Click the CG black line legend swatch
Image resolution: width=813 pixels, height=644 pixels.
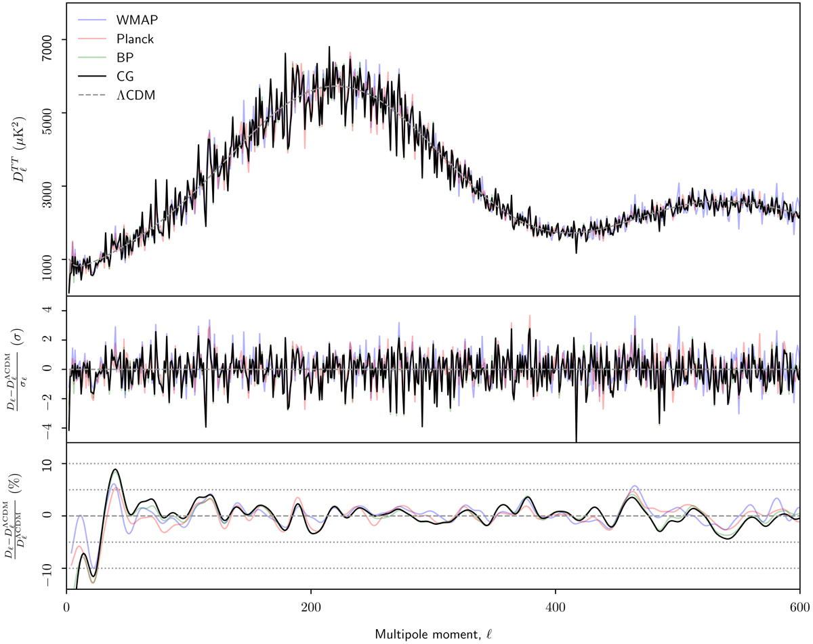click(x=91, y=77)
